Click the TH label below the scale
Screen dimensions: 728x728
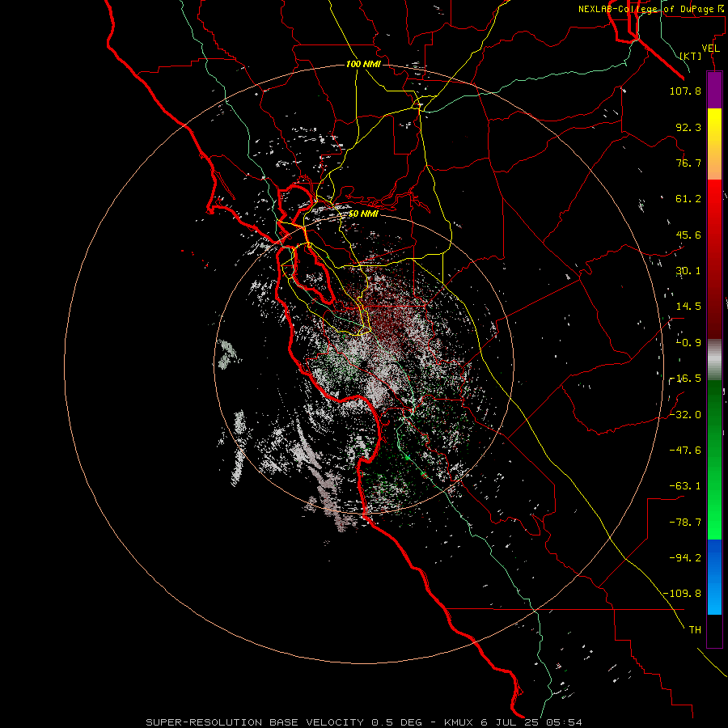[x=695, y=630]
